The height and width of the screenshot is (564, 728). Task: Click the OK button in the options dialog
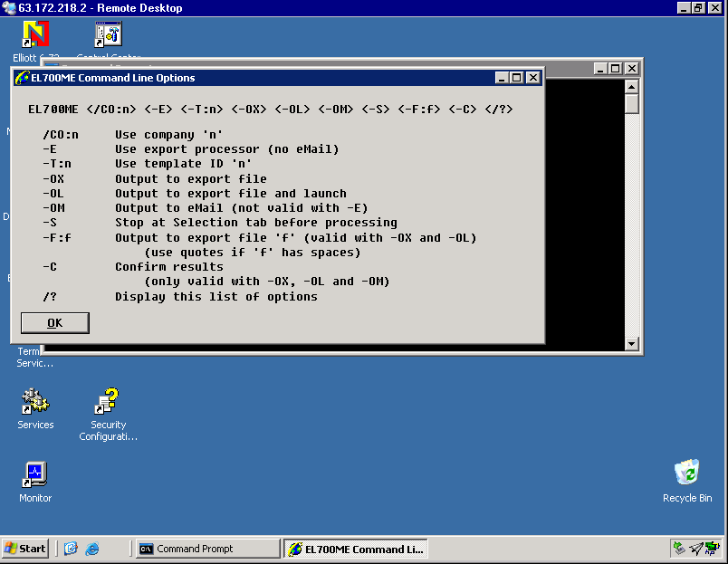point(55,322)
